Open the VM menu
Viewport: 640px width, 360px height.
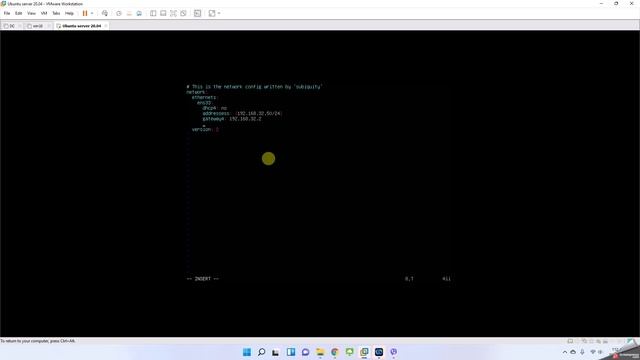point(44,13)
